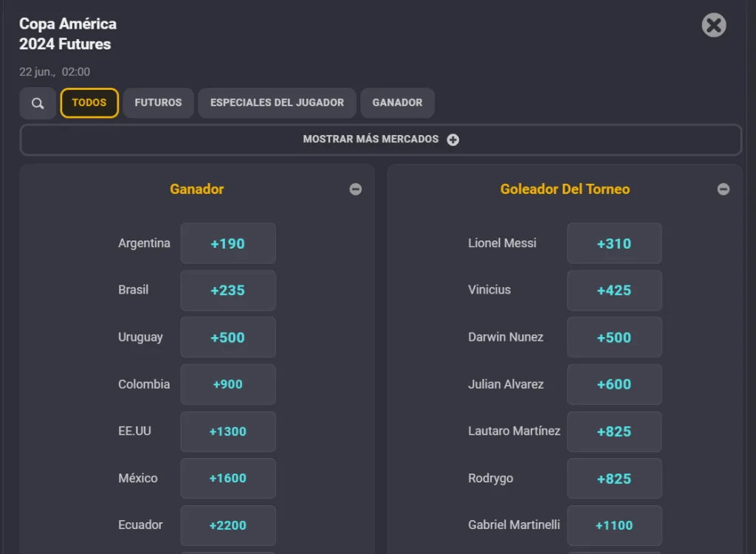Pick Brasil at +235
The width and height of the screenshot is (756, 554).
pos(228,290)
